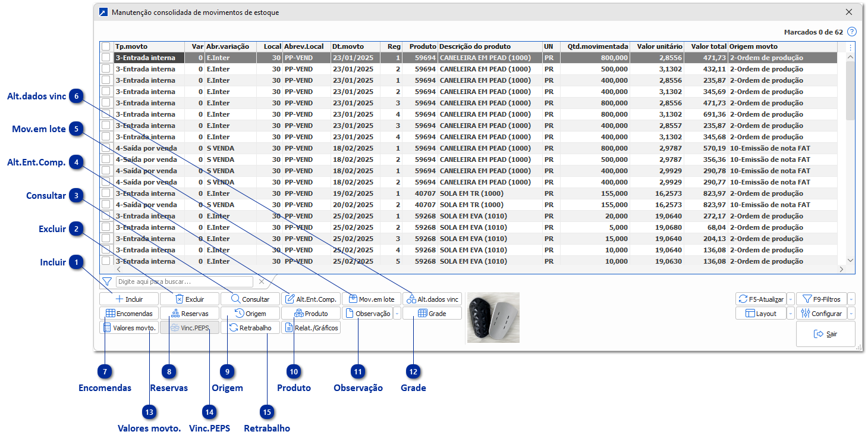The height and width of the screenshot is (444, 868).
Task: Click the Retrabalho button
Action: [x=250, y=327]
